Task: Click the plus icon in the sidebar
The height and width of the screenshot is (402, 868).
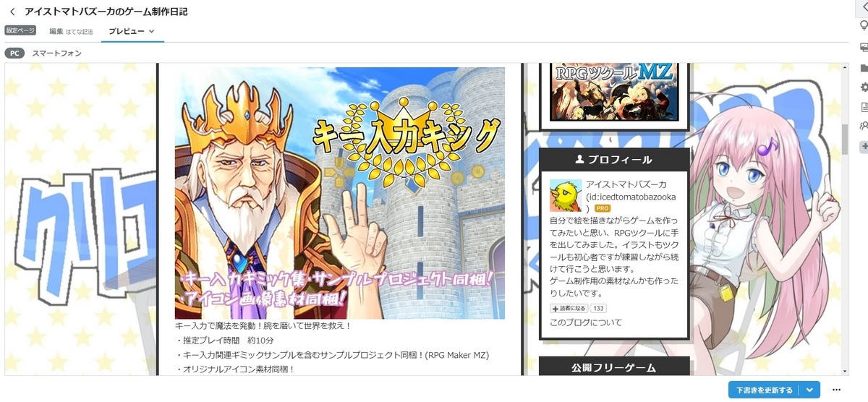Action: (863, 147)
